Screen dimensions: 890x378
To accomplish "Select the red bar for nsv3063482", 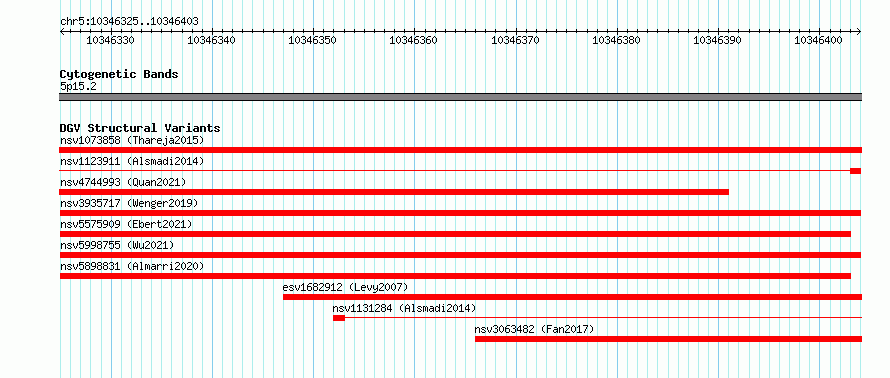I will coord(669,339).
